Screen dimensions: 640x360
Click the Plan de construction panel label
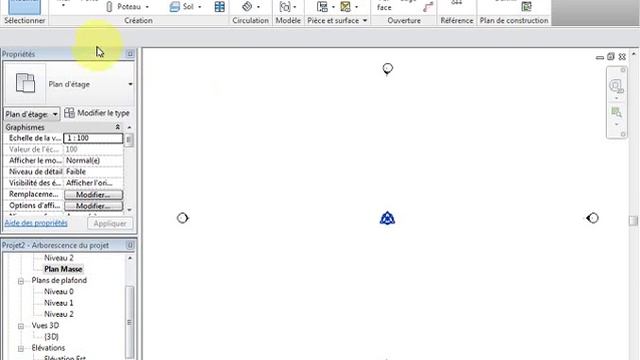tap(514, 20)
